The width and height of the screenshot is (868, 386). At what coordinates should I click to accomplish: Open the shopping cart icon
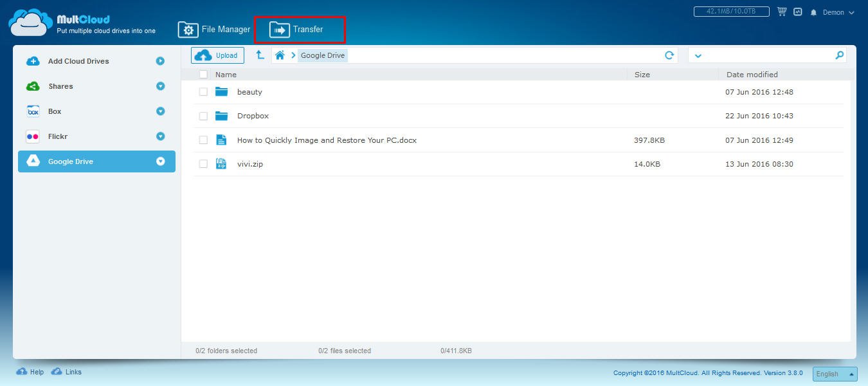click(782, 12)
